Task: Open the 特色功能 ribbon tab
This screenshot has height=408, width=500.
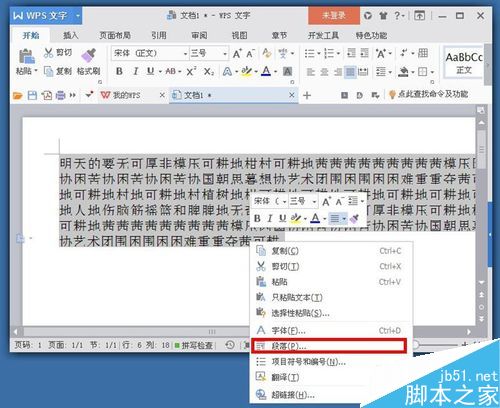Action: (371, 35)
